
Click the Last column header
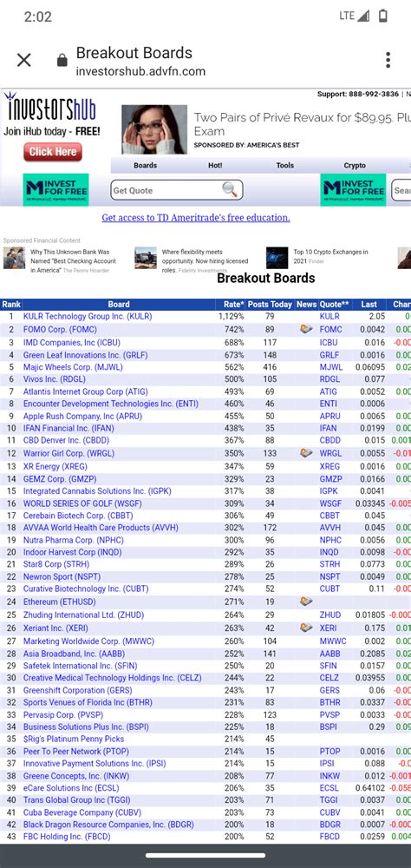coord(369,304)
